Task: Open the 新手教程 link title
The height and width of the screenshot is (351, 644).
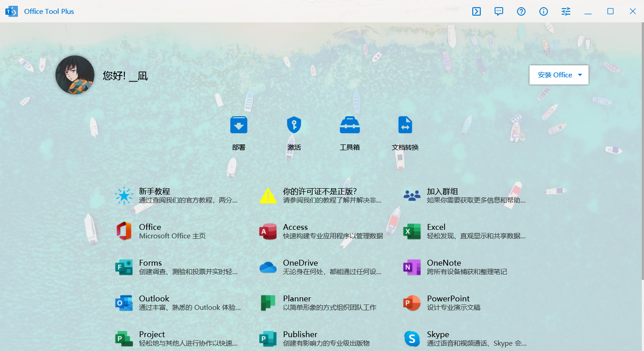Action: (154, 191)
